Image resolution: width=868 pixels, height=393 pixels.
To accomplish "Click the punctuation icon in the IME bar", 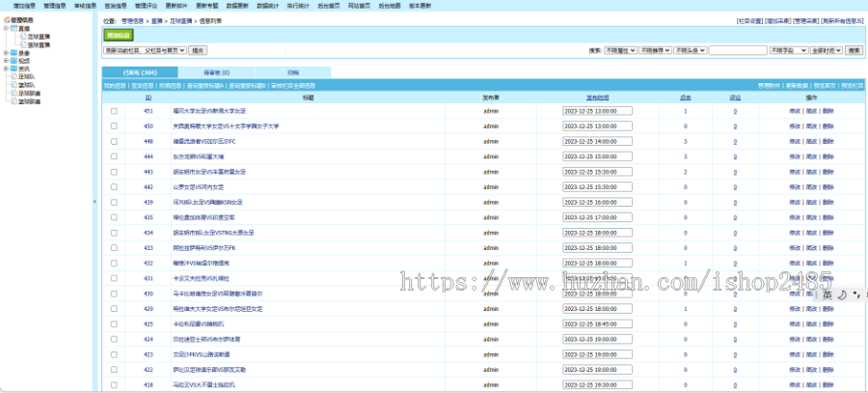I will [x=855, y=295].
